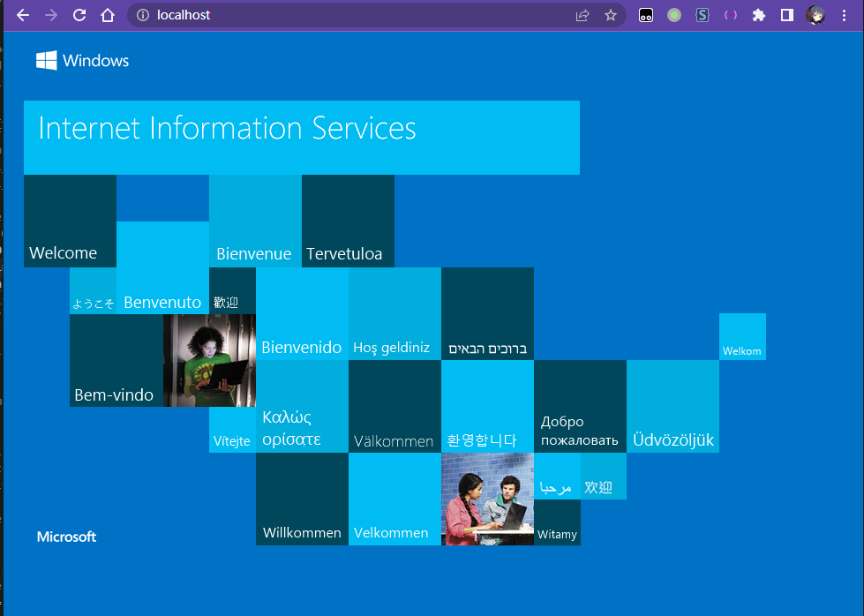Reload the localhost page
Viewport: 864px width, 616px height.
[79, 15]
